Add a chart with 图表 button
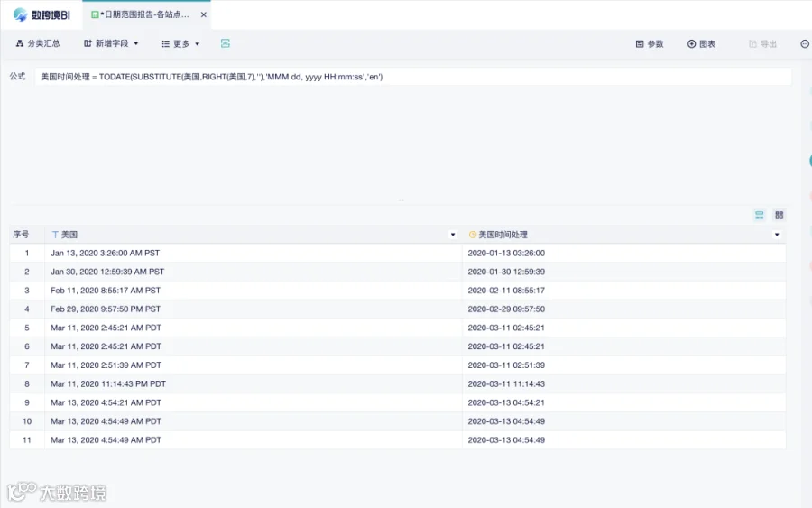 click(x=701, y=44)
